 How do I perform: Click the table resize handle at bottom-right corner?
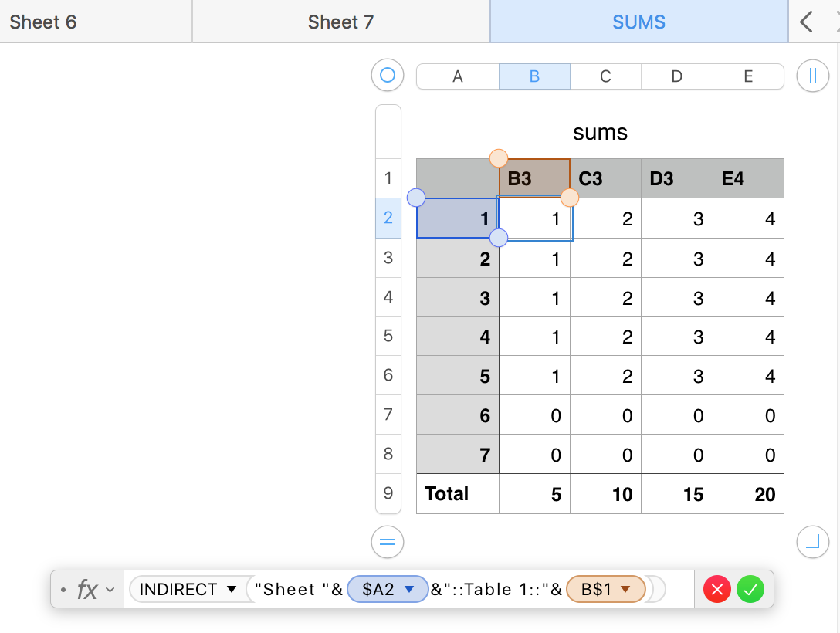click(x=812, y=541)
